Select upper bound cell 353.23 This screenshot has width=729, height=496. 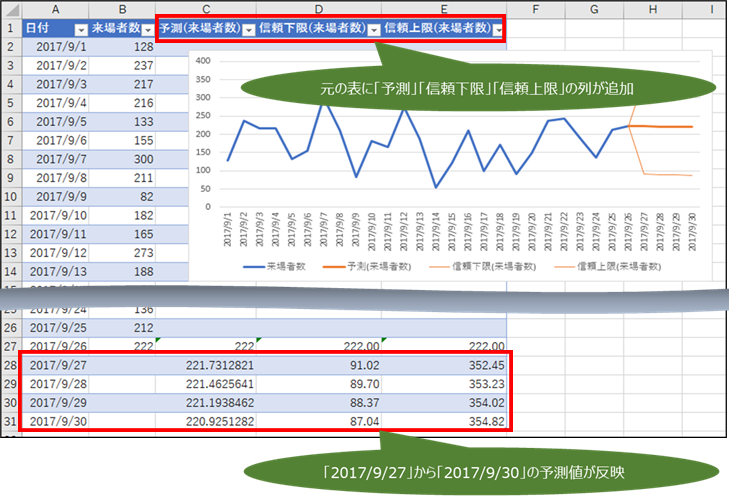(x=444, y=384)
